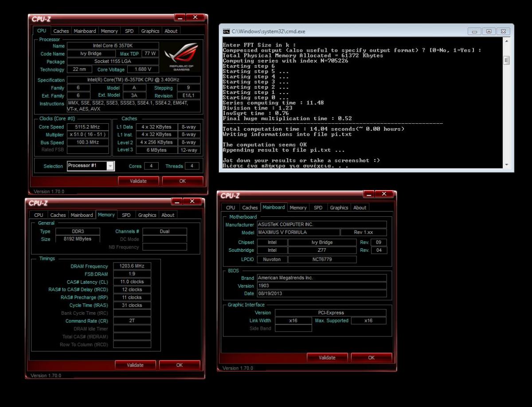Open Graphics tab in Mainboard window
This screenshot has width=532, height=407.
pos(339,207)
